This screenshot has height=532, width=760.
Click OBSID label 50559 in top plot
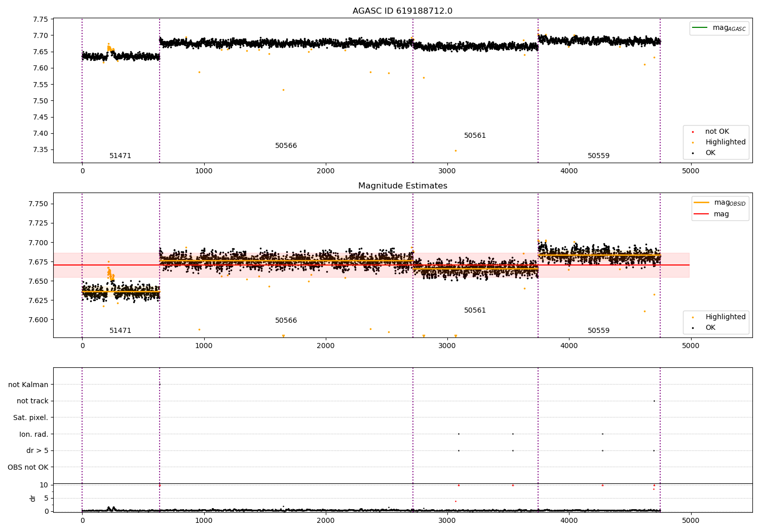coord(599,156)
